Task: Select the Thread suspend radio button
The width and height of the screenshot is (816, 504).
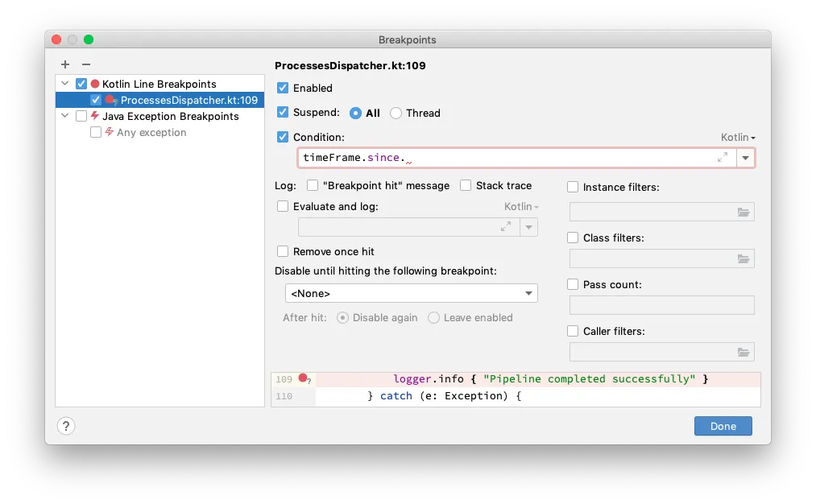Action: pyautogui.click(x=396, y=113)
